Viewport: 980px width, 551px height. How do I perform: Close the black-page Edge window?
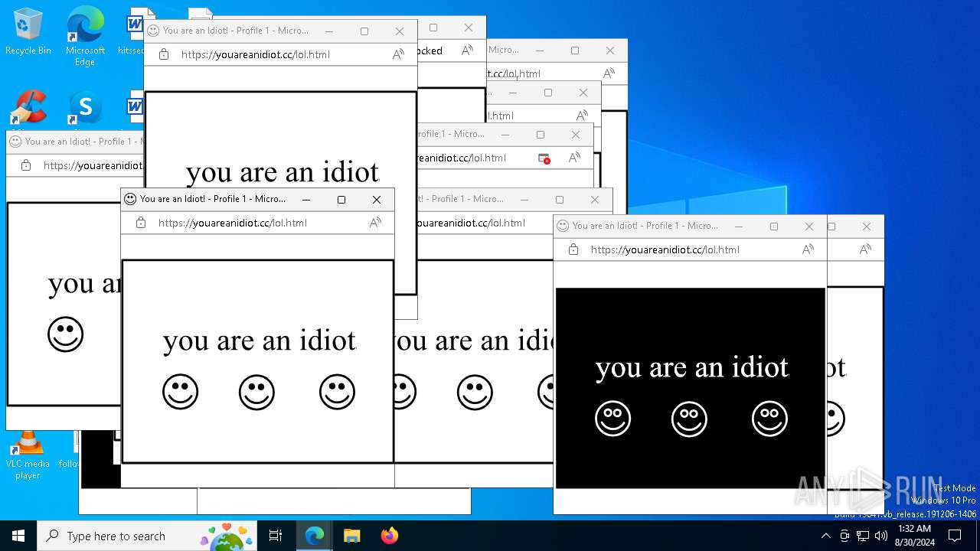tap(809, 227)
